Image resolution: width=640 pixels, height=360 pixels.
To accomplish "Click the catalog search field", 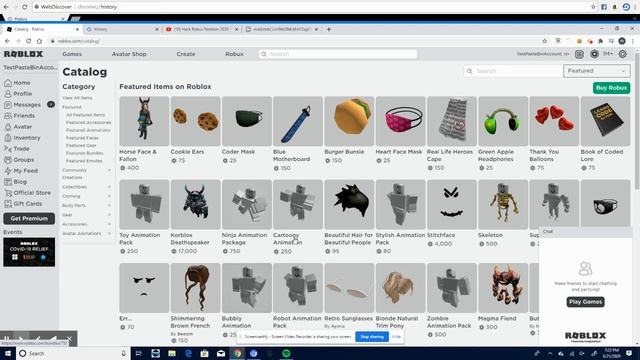I will (513, 71).
